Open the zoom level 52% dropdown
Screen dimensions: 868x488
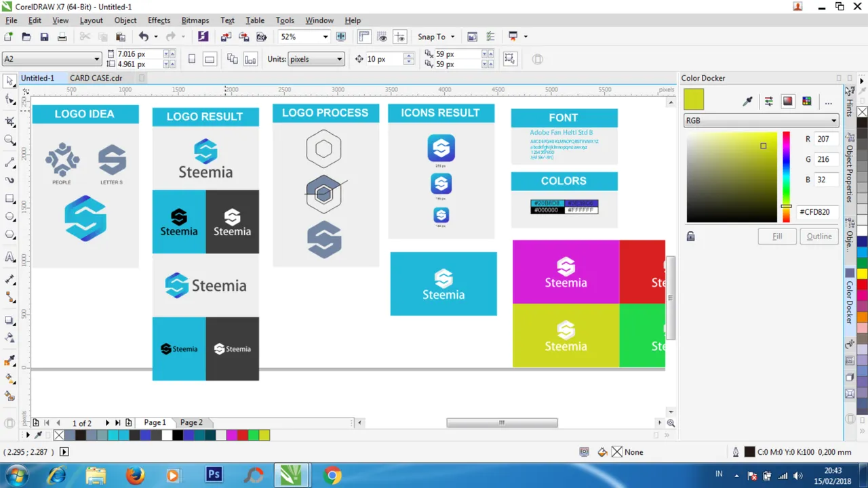(325, 37)
